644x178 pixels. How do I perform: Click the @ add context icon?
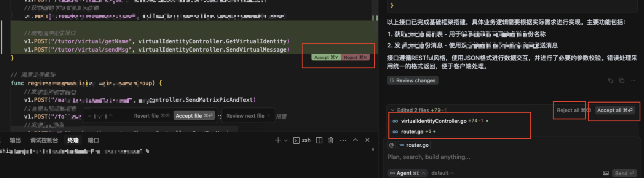tap(392, 145)
